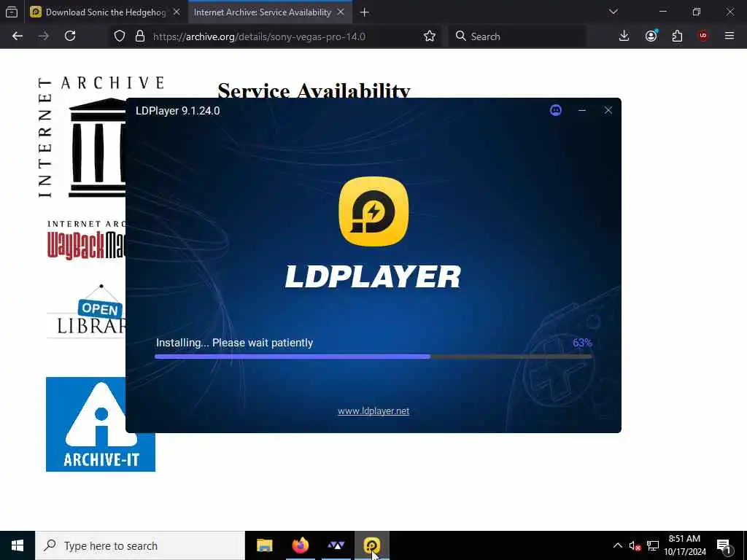Minimize the Firefox browser window
747x560 pixels.
tap(662, 12)
